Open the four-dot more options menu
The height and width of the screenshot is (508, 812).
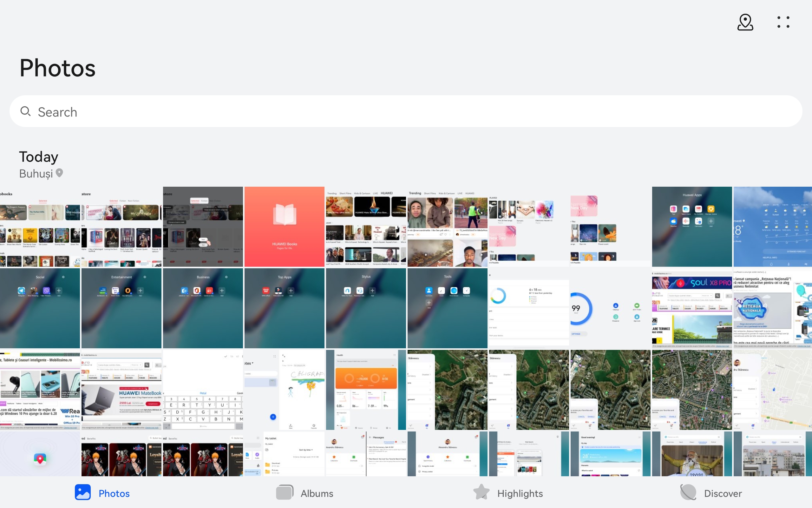783,22
